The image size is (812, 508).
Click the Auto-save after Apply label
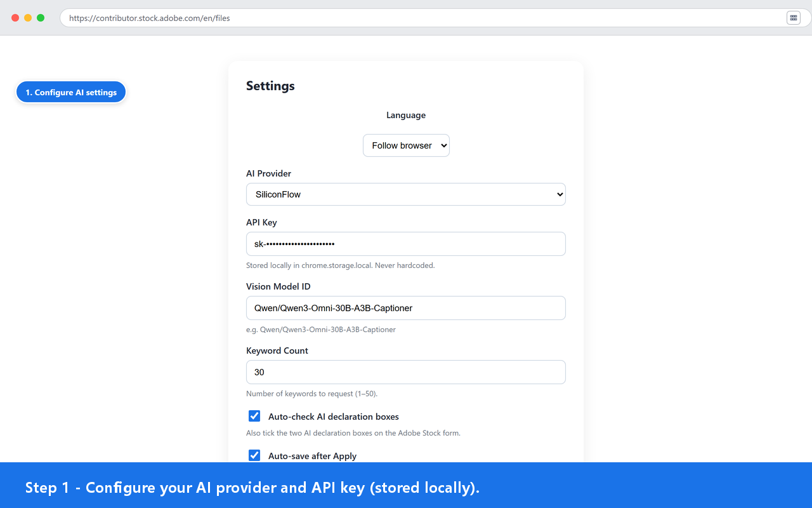tap(312, 456)
